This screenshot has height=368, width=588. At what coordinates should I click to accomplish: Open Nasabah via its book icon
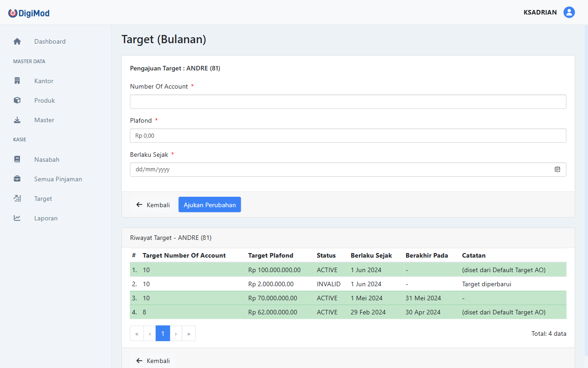17,159
